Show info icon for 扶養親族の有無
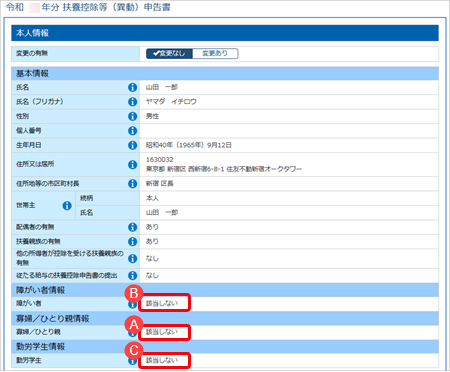Image resolution: width=450 pixels, height=372 pixels. tap(133, 241)
